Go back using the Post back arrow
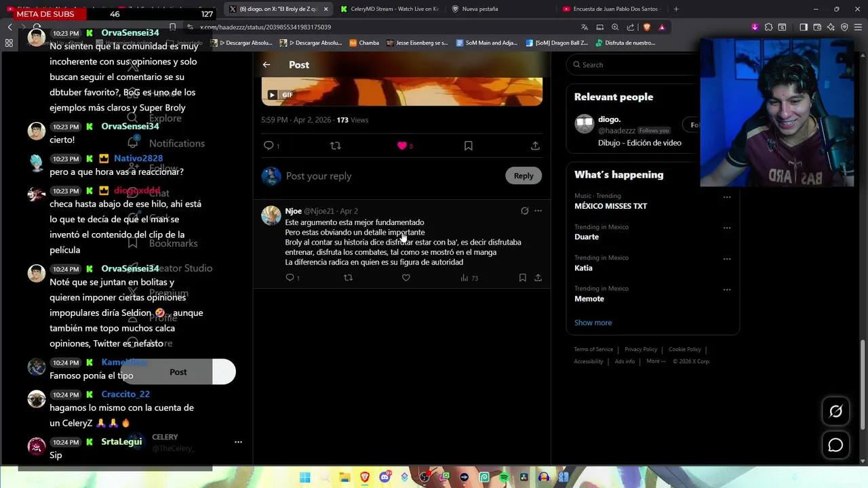The image size is (868, 488). tap(267, 65)
